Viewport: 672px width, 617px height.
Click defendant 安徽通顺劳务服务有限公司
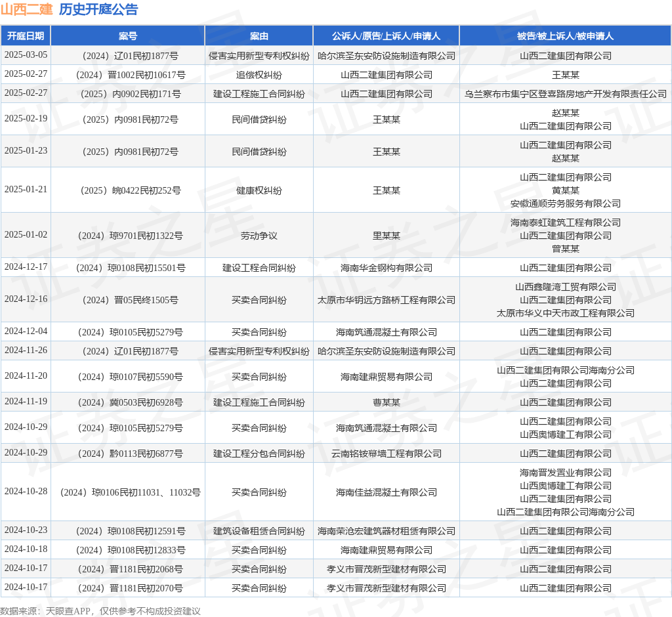click(565, 203)
